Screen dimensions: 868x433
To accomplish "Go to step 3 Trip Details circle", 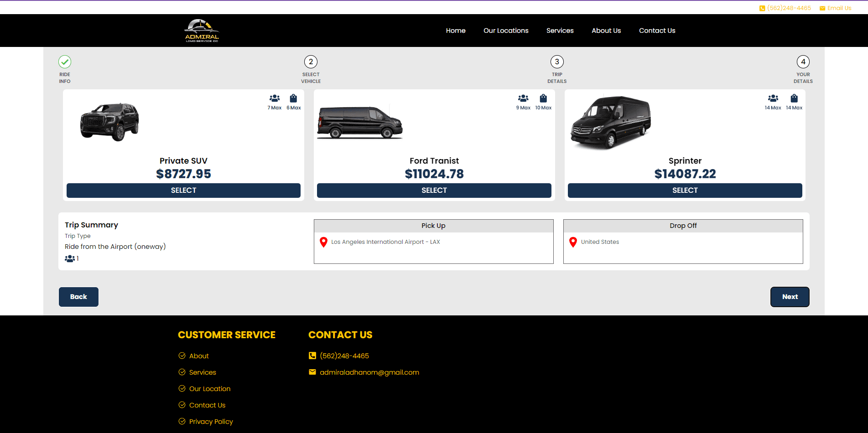I will [557, 62].
